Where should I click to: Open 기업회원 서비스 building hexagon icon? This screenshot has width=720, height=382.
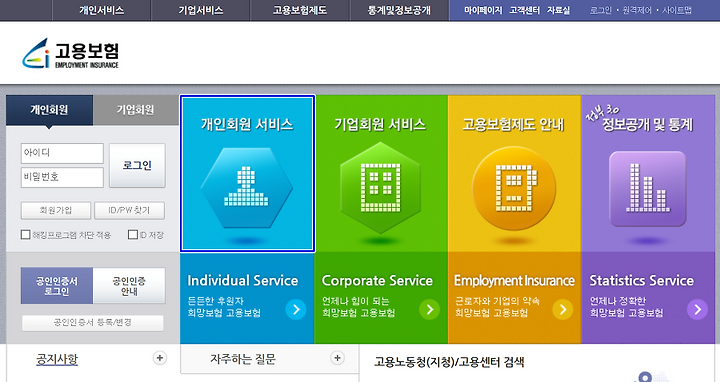click(380, 188)
